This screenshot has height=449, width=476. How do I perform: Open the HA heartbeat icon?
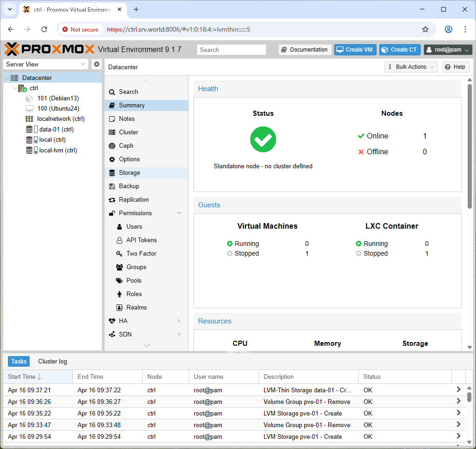[112, 321]
